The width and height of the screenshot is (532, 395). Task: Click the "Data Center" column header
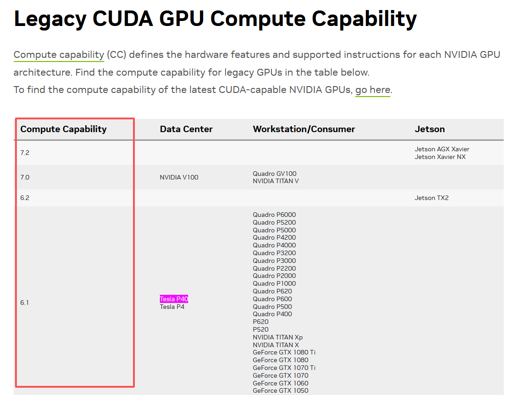coord(186,129)
